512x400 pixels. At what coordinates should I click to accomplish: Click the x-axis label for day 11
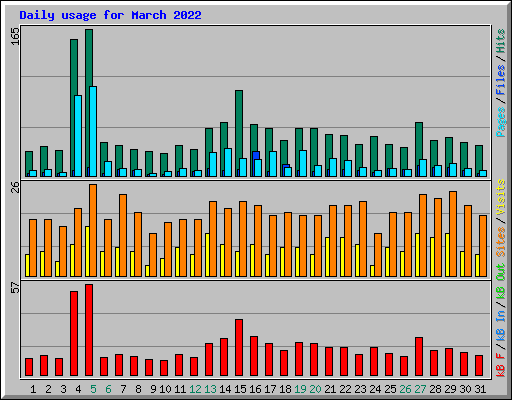[180, 389]
